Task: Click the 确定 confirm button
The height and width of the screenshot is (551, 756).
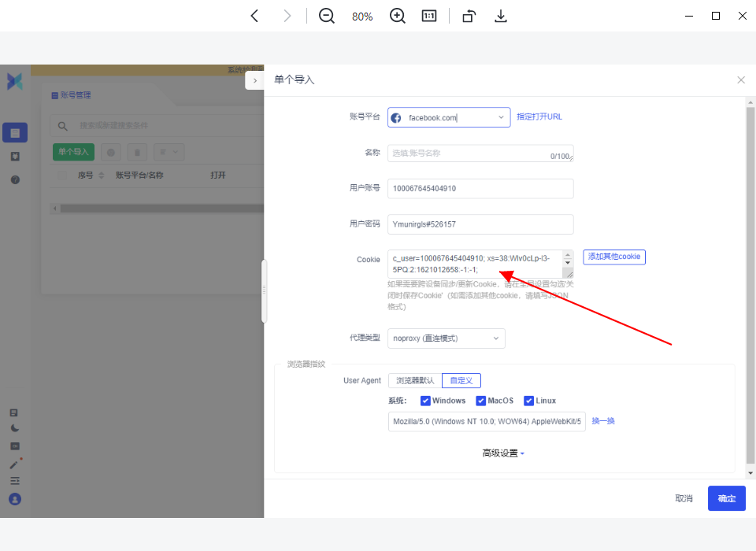Action: (x=726, y=498)
